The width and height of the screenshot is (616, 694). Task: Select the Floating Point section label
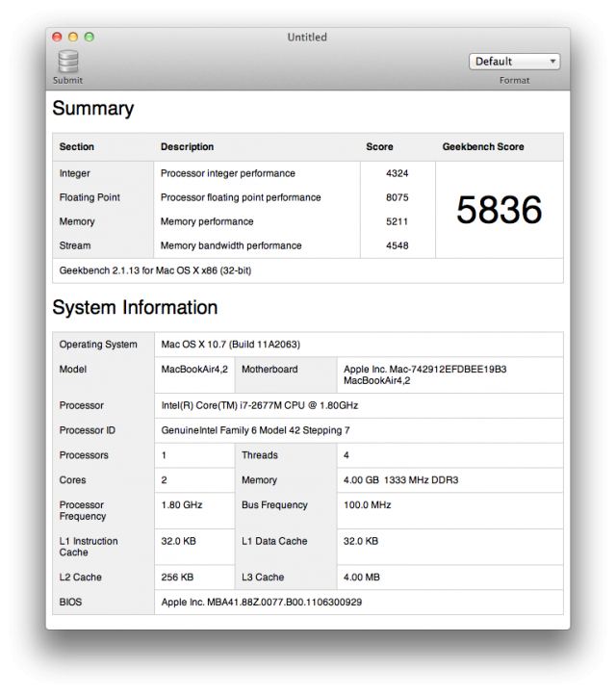point(90,197)
